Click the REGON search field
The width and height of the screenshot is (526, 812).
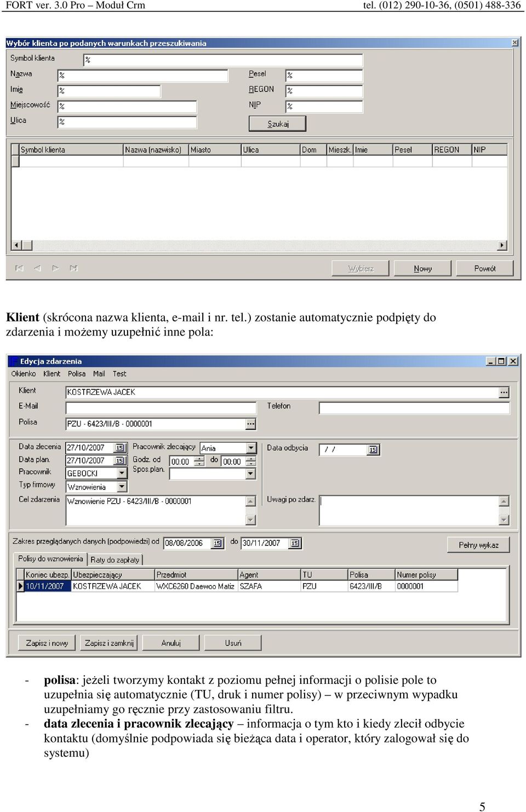pyautogui.click(x=324, y=91)
